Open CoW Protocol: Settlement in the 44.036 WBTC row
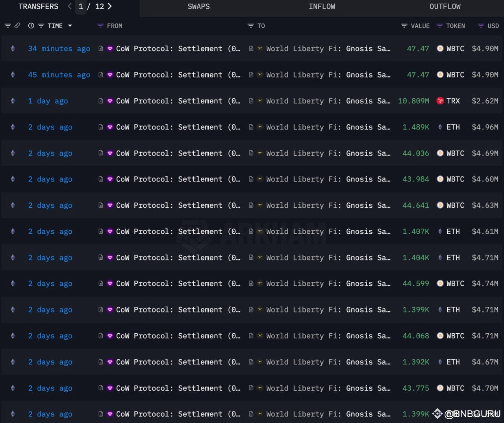504x423 pixels. pyautogui.click(x=178, y=153)
